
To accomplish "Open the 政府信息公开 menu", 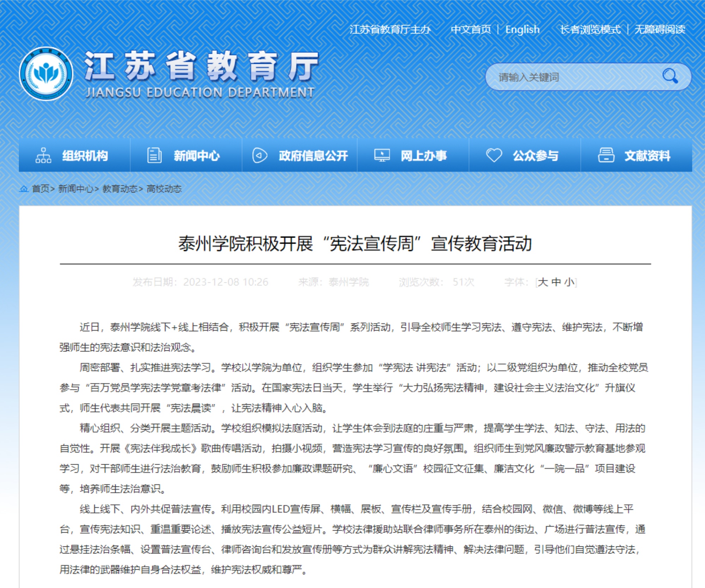I will (x=313, y=155).
